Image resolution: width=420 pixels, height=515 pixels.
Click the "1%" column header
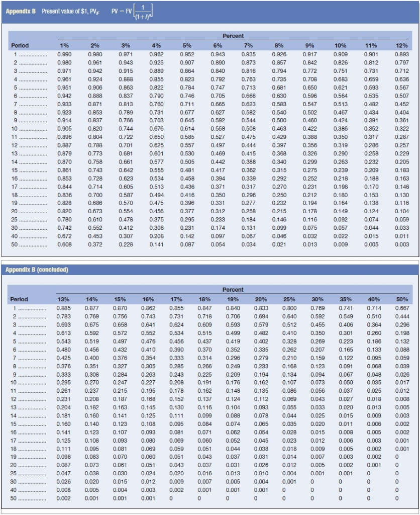tap(64, 46)
